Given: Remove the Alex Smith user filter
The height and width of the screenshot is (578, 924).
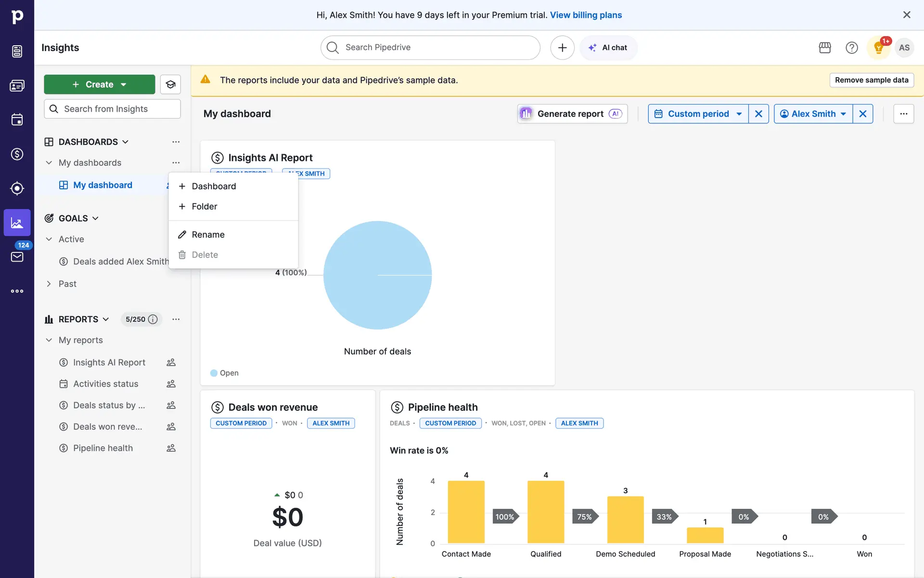Looking at the screenshot, I should [862, 114].
